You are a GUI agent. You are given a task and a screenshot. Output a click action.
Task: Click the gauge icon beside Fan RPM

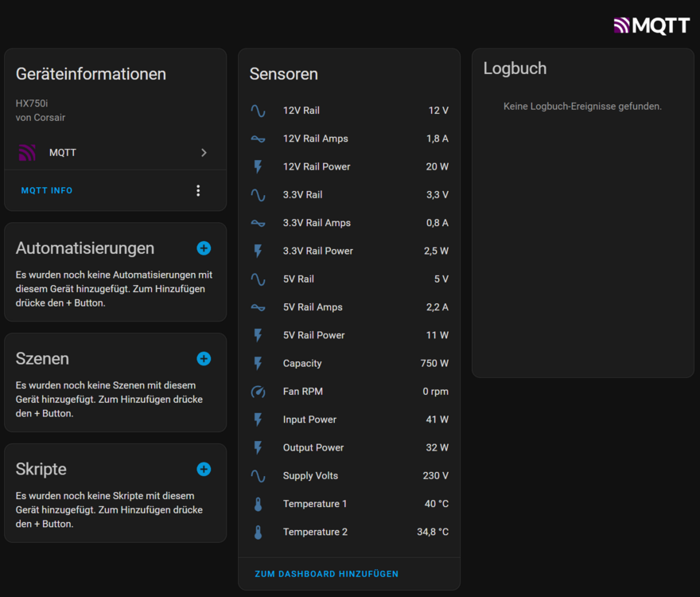[258, 392]
